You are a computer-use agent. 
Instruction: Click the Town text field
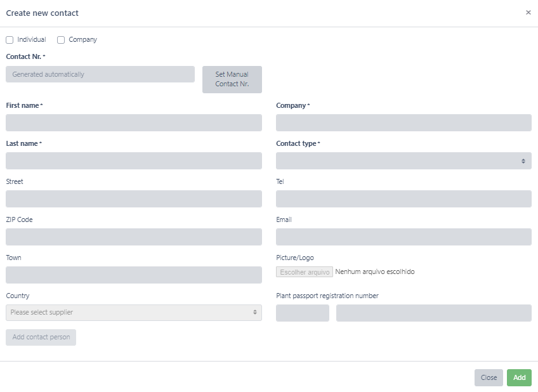[x=134, y=275]
